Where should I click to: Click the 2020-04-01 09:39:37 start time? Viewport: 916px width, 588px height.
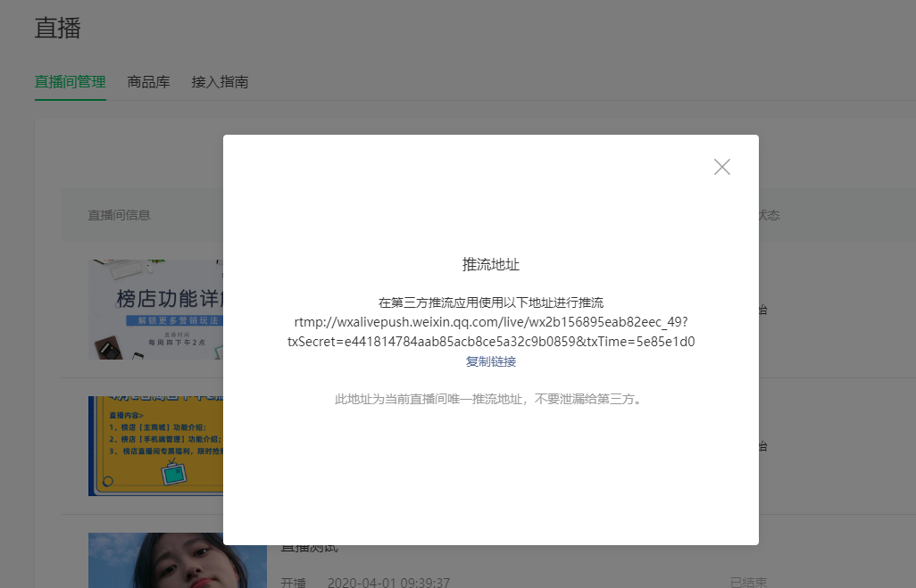pos(388,582)
